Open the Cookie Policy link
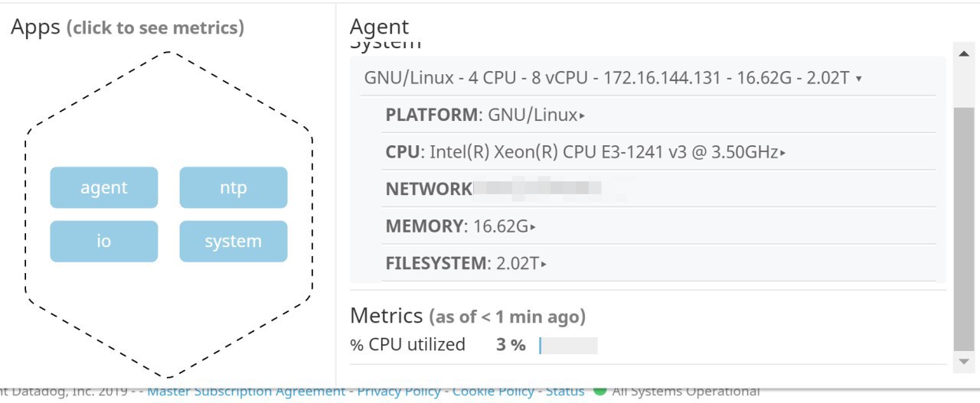 [493, 392]
